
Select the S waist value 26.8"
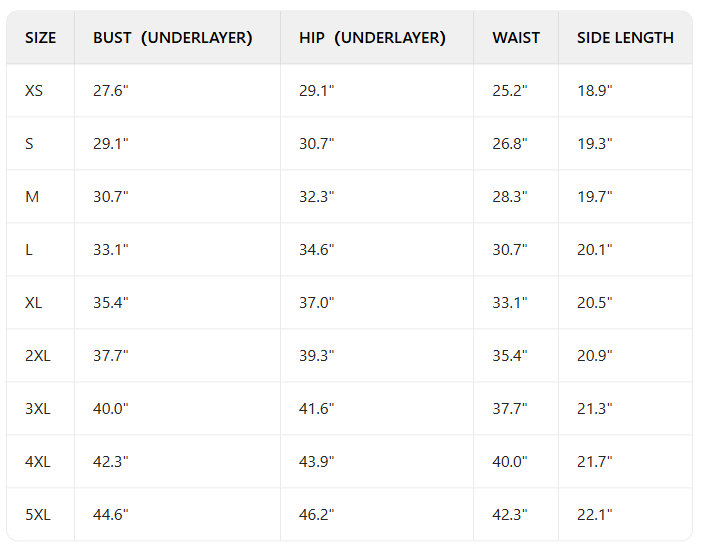510,144
